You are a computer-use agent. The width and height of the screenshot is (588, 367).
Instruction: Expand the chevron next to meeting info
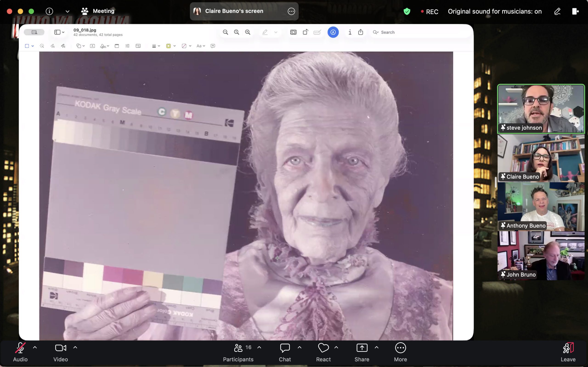68,11
